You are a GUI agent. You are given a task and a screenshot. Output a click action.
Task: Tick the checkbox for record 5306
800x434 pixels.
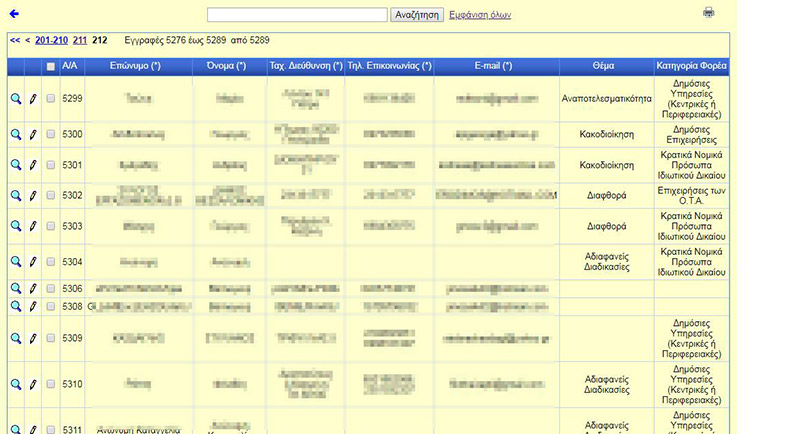(50, 288)
